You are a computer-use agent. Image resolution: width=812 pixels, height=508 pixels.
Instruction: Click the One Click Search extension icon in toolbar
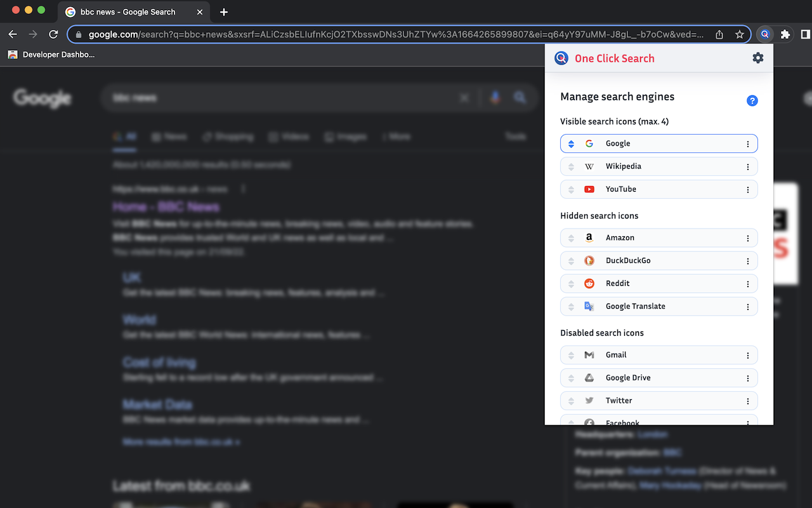(765, 34)
